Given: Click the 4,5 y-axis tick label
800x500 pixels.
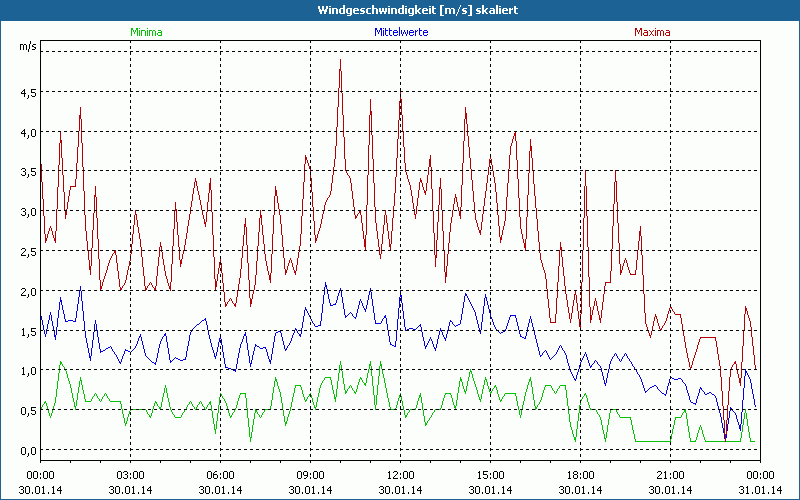Looking at the screenshot, I should coord(28,92).
